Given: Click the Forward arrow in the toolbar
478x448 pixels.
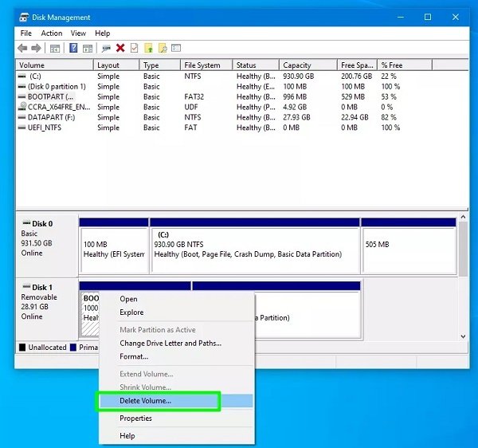Looking at the screenshot, I should pos(37,48).
